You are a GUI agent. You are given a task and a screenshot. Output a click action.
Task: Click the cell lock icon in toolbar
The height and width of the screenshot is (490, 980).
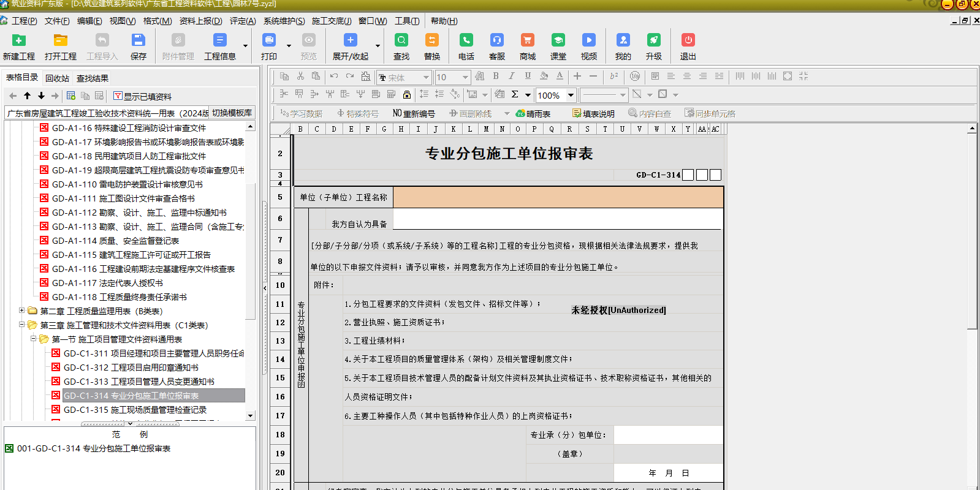pos(407,94)
